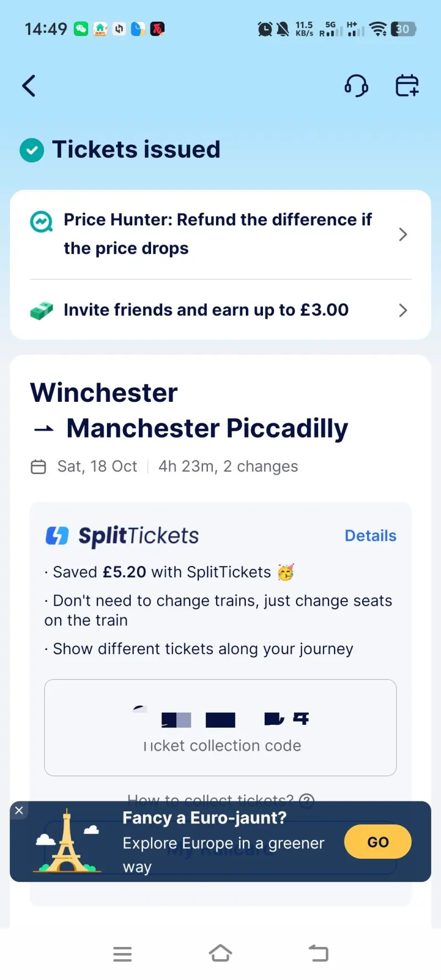Tap the help icon beside collect tickets
The height and width of the screenshot is (980, 441).
click(x=306, y=800)
